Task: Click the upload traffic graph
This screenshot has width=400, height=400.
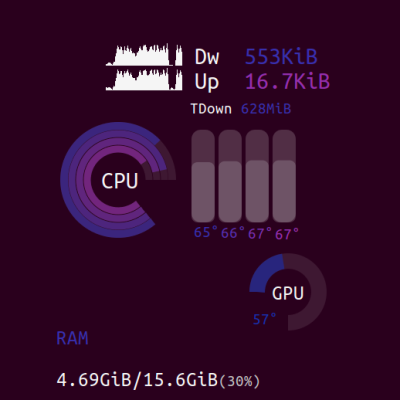Action: [144, 80]
